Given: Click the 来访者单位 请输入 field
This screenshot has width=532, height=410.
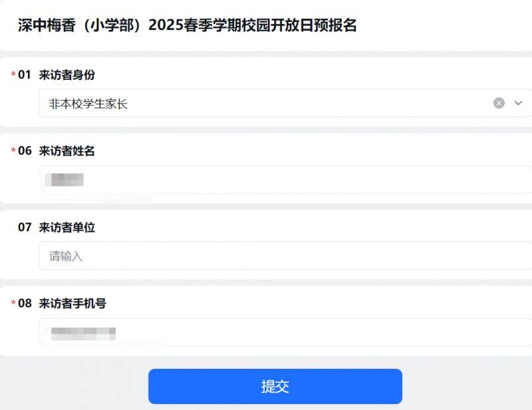Looking at the screenshot, I should coord(285,256).
